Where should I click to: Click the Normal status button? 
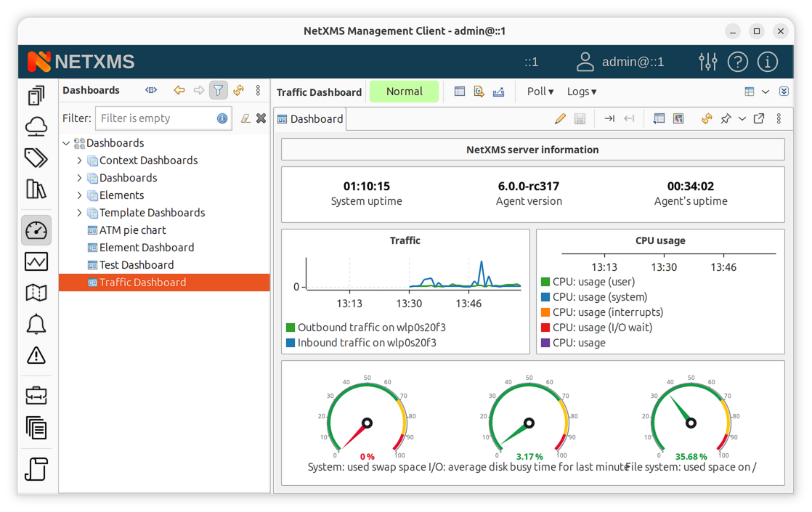(x=404, y=92)
